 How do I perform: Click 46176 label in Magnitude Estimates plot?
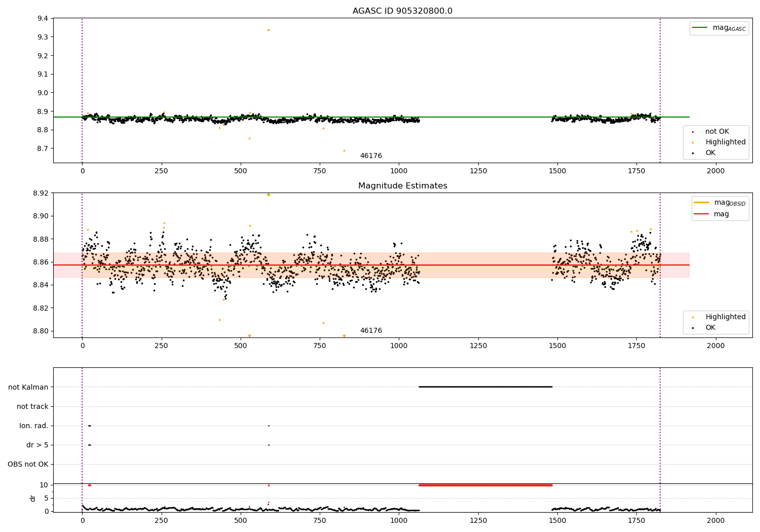coord(371,331)
